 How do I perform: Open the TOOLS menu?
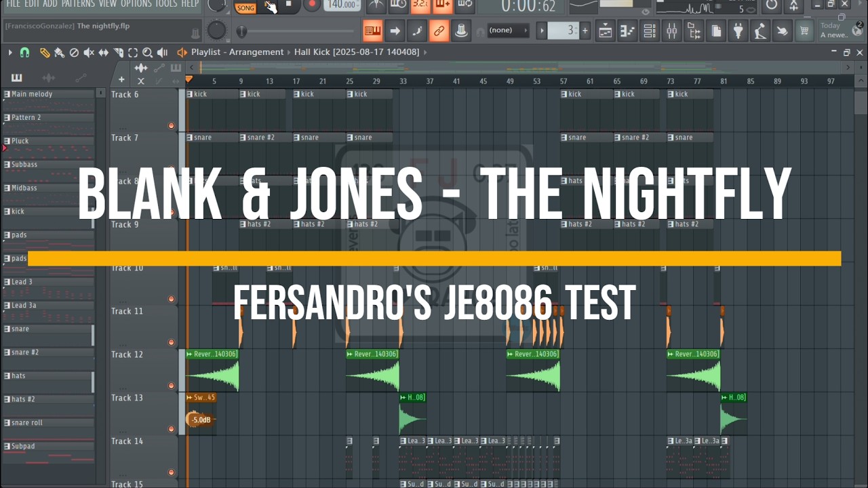pos(167,4)
